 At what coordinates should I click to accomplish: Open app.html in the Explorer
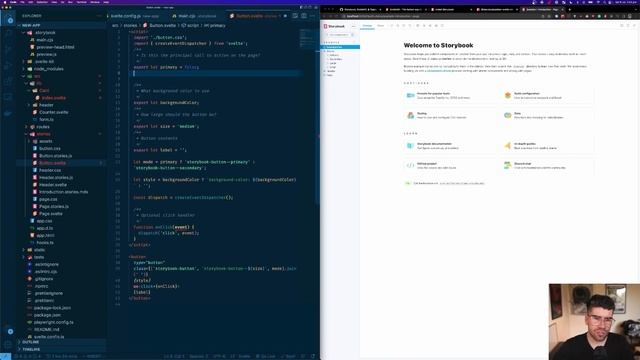click(45, 236)
